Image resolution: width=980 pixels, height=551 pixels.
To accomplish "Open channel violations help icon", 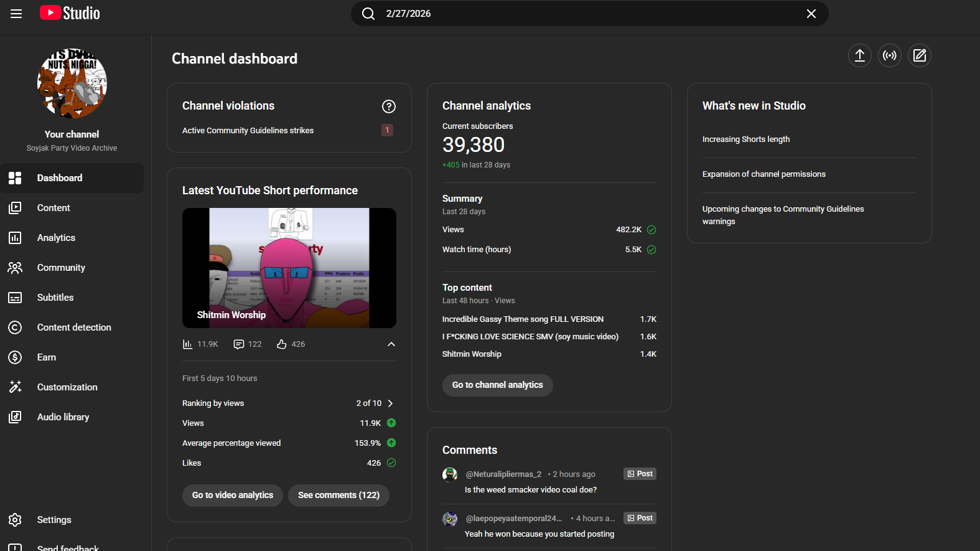I will [388, 106].
